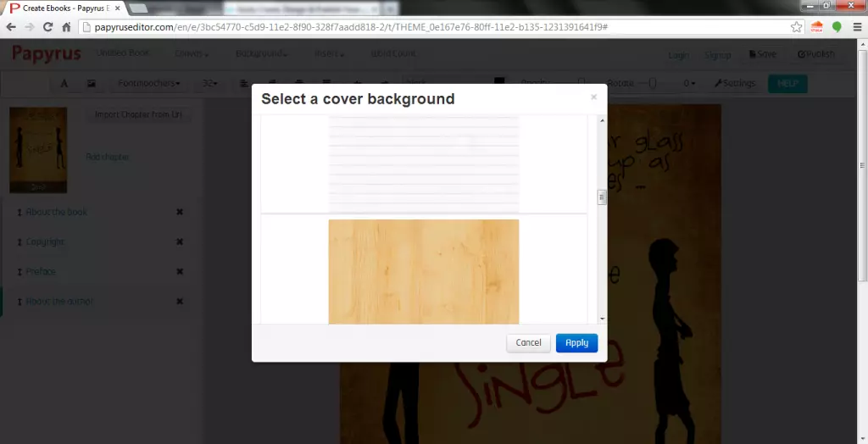This screenshot has width=868, height=444.
Task: Grab the dialog scrollbar thumb
Action: (603, 197)
